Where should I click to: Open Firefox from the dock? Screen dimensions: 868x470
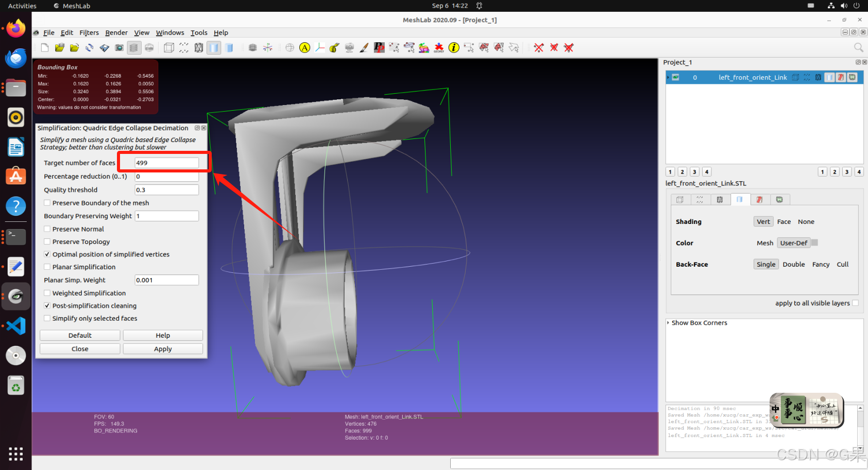pos(16,28)
